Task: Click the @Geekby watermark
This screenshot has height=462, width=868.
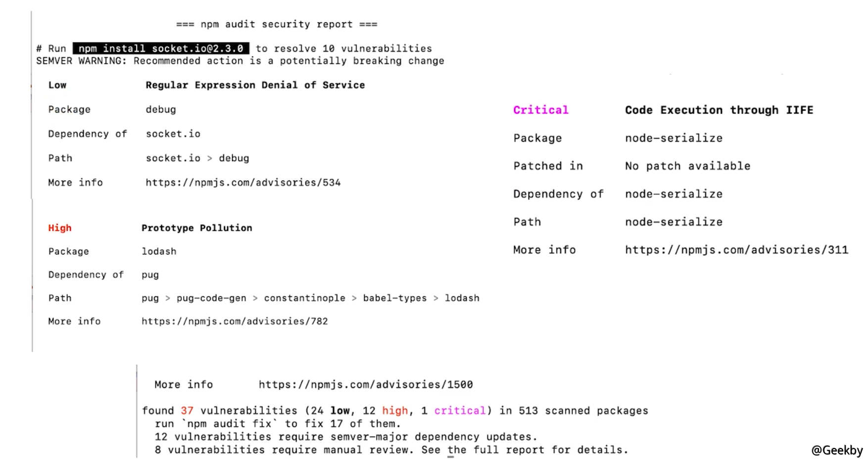Action: tap(837, 450)
